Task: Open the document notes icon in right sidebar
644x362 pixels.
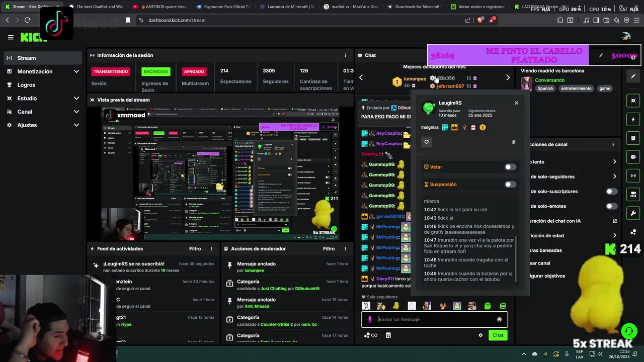Action: pos(633,138)
